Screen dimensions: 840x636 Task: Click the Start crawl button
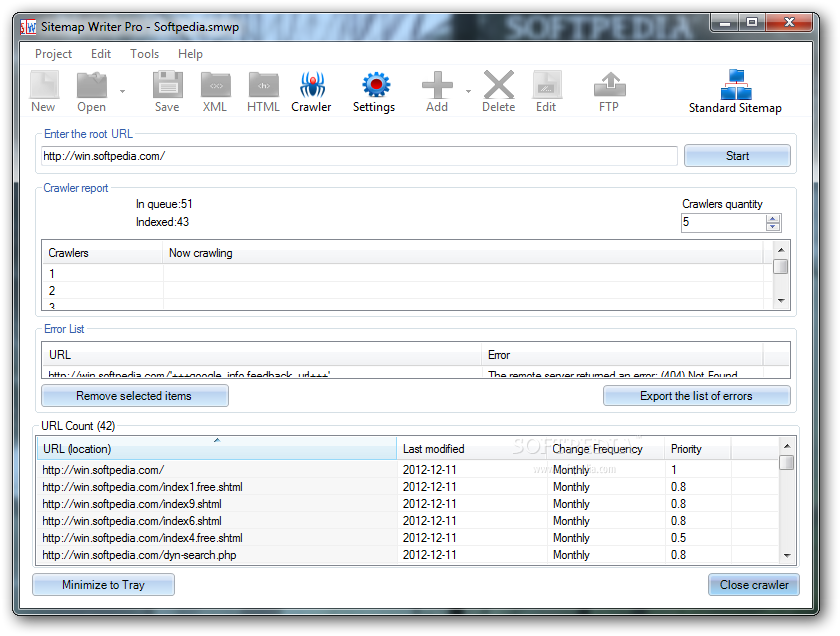pos(737,156)
